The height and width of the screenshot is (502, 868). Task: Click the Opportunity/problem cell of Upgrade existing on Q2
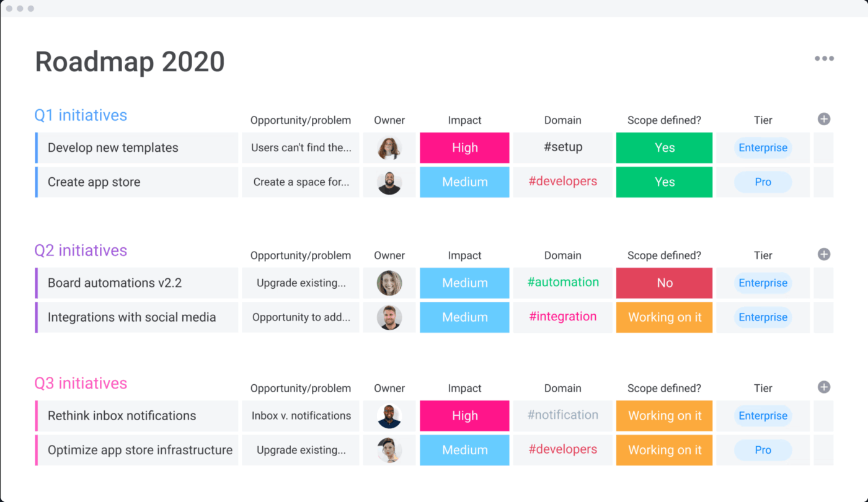tap(301, 283)
